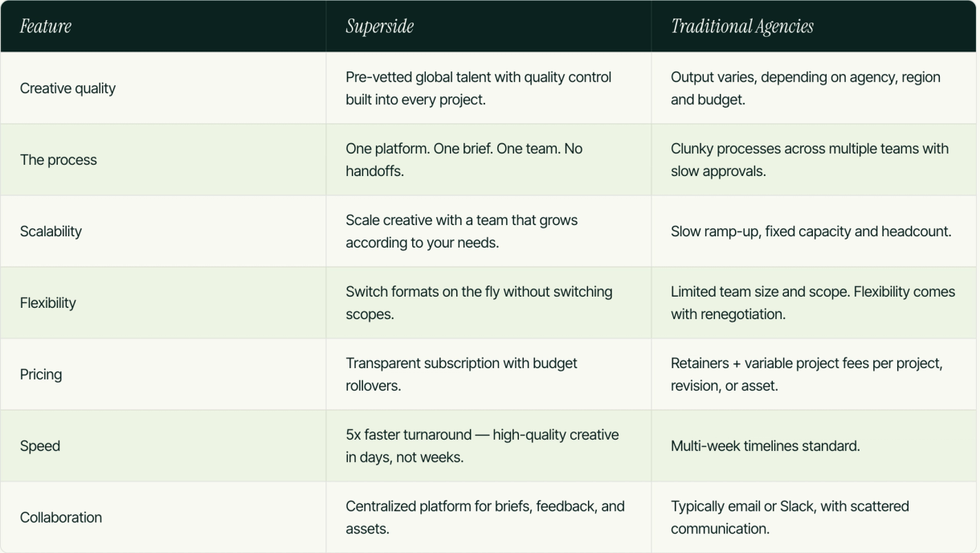Click the Traditional Agencies column header

click(x=742, y=27)
